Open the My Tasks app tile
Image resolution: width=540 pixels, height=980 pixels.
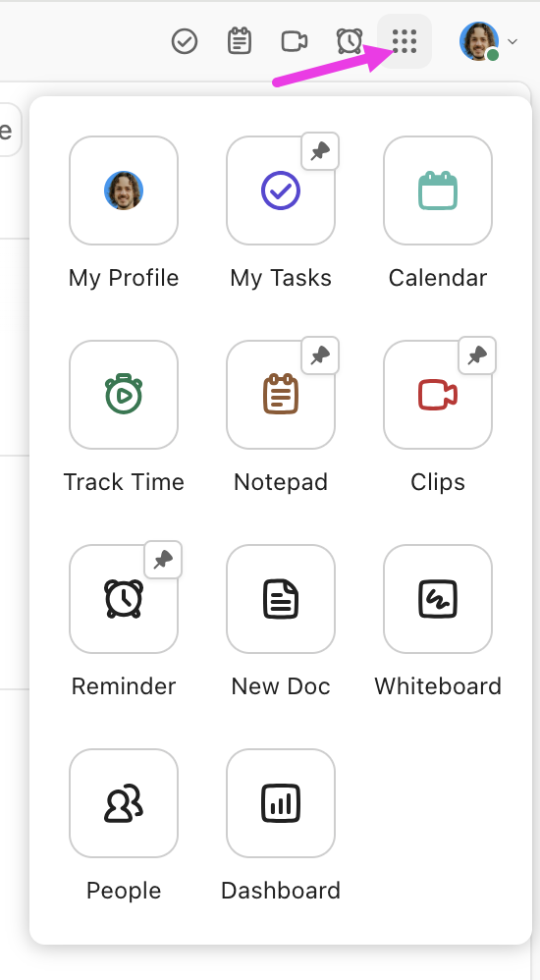pyautogui.click(x=281, y=191)
